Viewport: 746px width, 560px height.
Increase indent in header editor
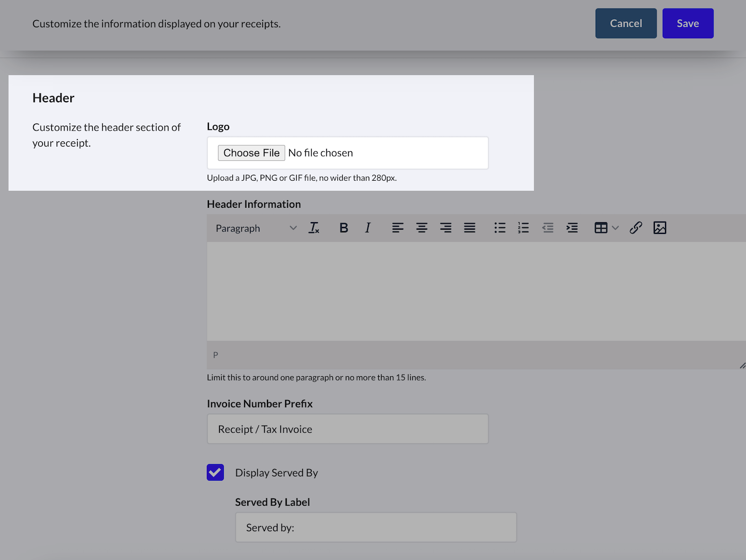pos(572,228)
